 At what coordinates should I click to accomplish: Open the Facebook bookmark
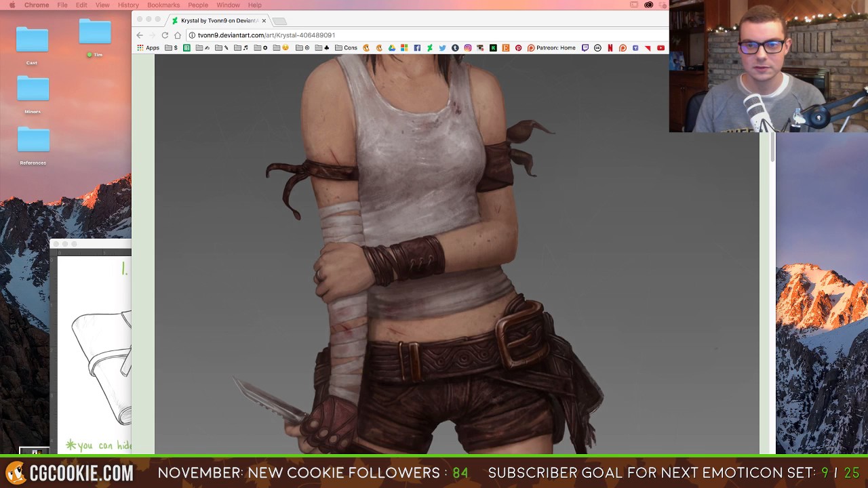tap(417, 48)
